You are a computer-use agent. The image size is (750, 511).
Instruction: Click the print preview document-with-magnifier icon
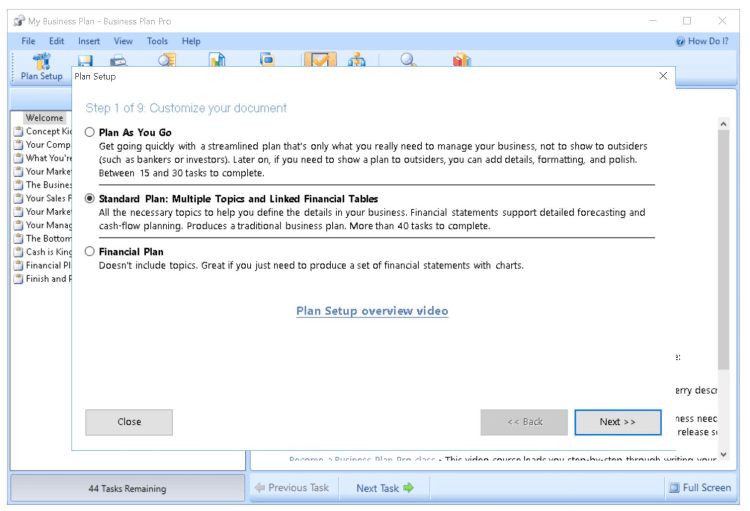tap(167, 60)
